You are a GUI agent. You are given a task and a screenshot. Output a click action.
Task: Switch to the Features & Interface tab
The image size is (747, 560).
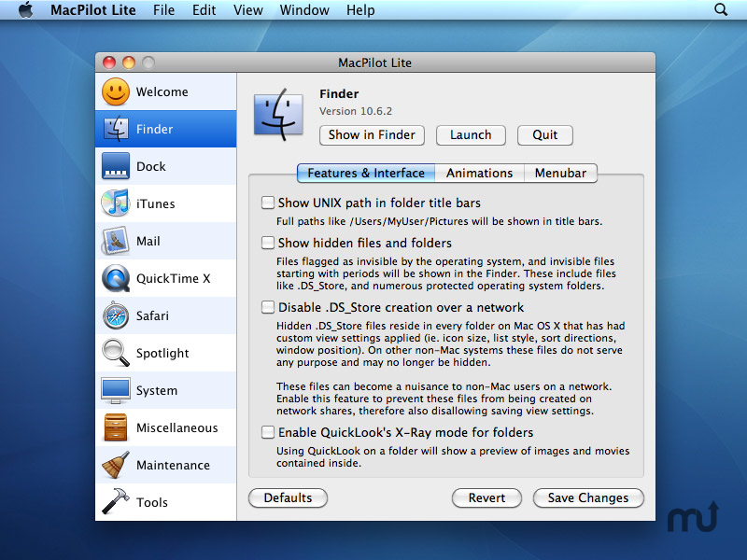pos(366,173)
